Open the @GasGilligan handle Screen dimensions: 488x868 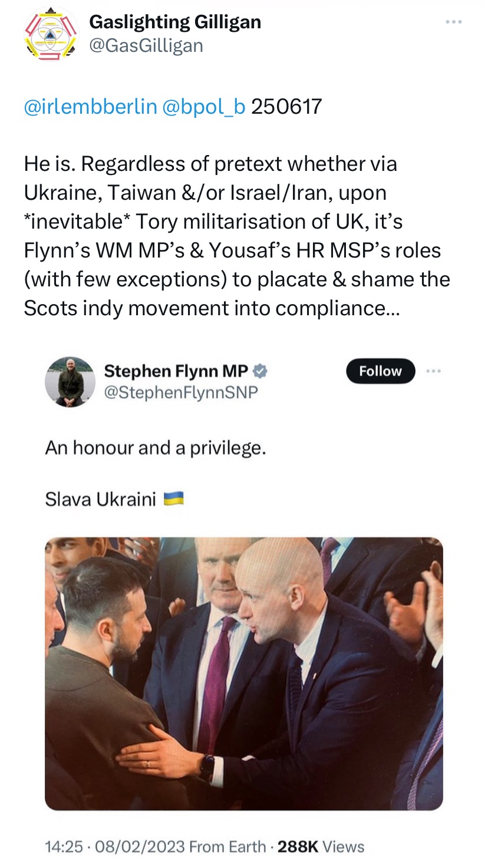tap(146, 45)
